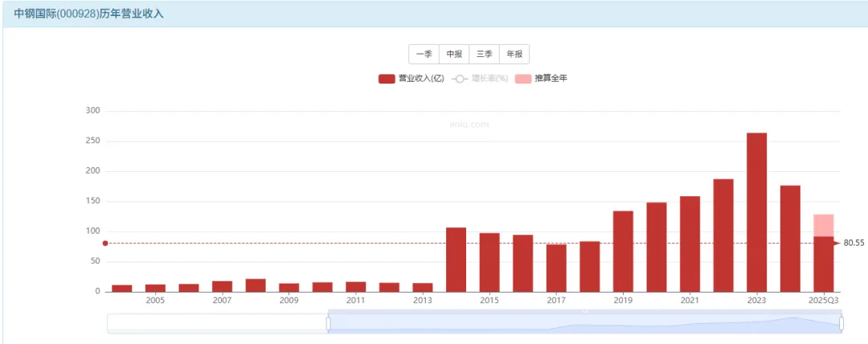Switch to the 一季 tab
The height and width of the screenshot is (344, 868).
point(424,55)
